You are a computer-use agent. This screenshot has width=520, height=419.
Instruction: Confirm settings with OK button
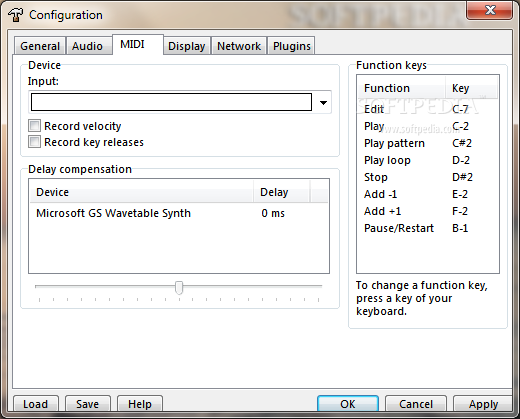348,404
